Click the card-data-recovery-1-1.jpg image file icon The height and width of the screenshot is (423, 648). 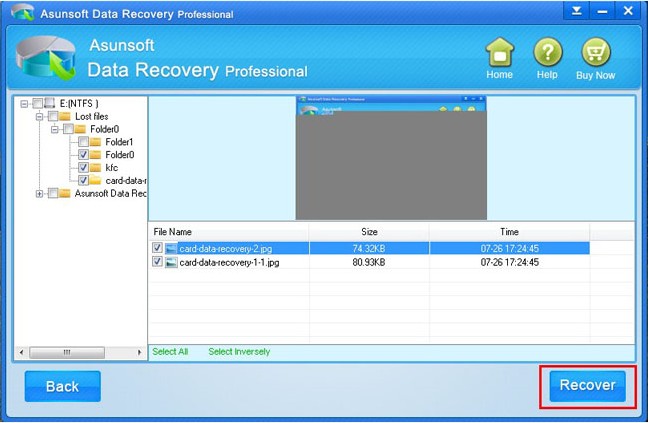point(171,262)
